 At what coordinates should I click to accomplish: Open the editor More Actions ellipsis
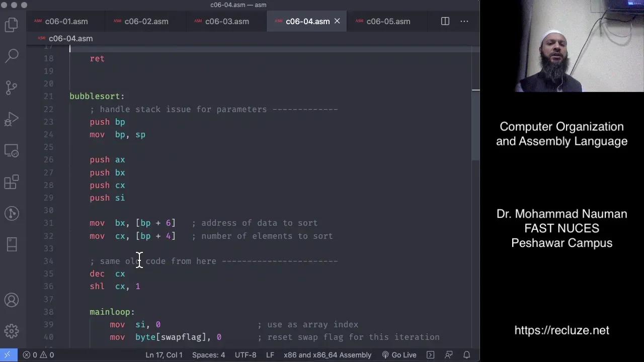click(464, 21)
